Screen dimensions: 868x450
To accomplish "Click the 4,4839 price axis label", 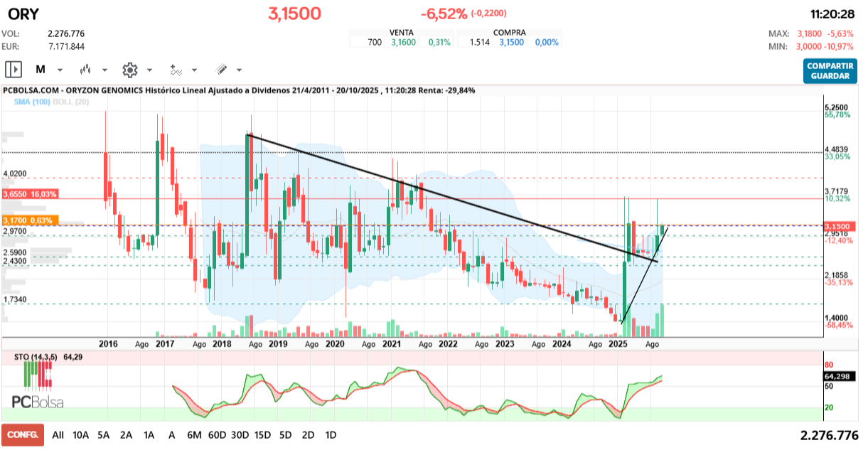I will [x=836, y=149].
